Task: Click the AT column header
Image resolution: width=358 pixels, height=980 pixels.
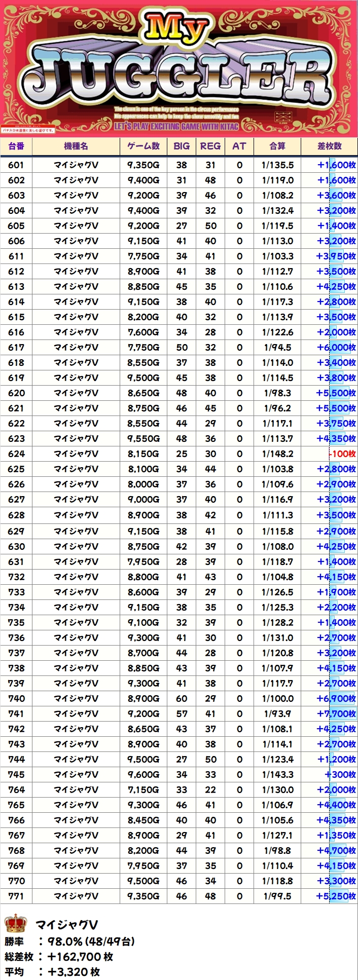Action: (x=239, y=146)
